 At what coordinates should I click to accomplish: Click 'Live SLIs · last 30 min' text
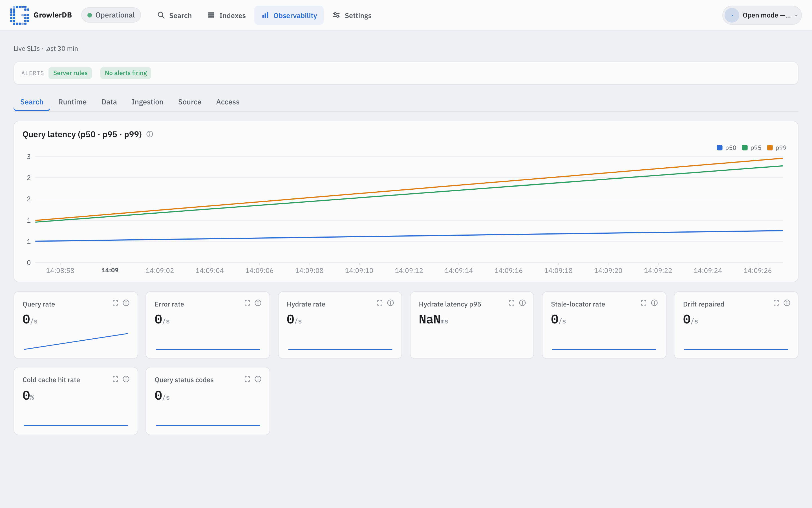click(x=46, y=48)
